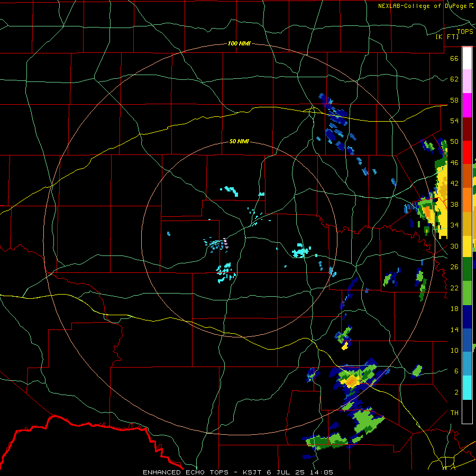Pick the light green legend swatch

coord(467,293)
